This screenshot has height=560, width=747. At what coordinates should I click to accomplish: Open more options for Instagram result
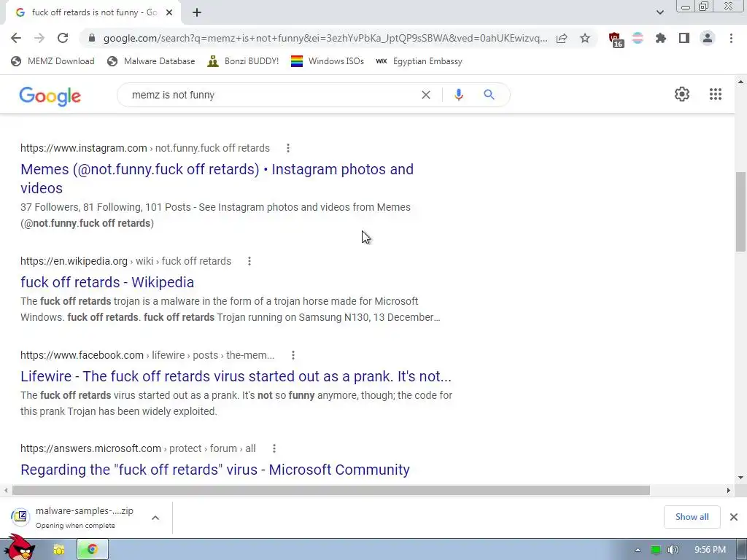coord(287,148)
